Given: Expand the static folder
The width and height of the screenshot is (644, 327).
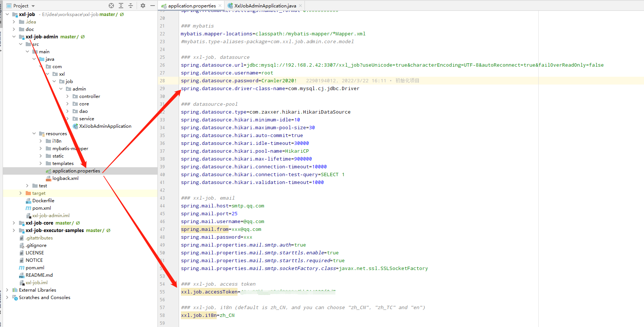Looking at the screenshot, I should tap(41, 156).
